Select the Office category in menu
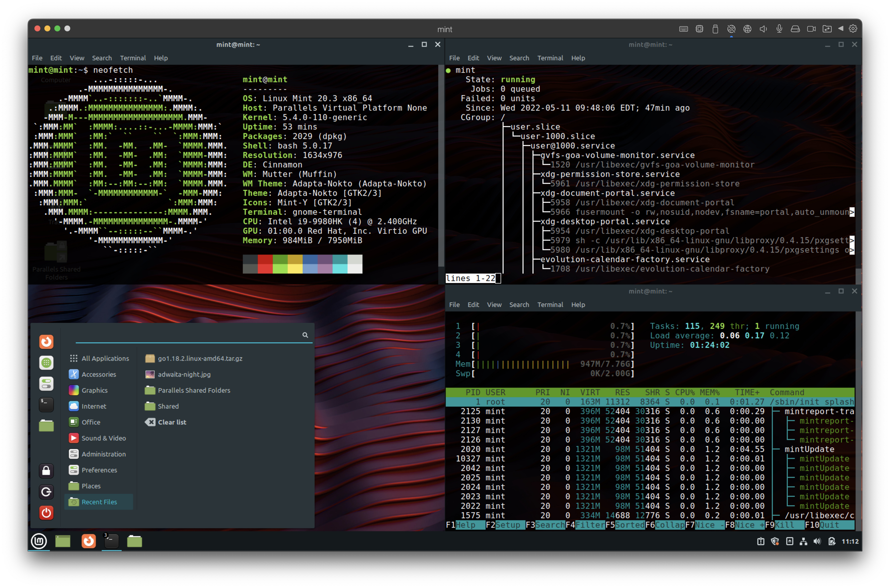 (99, 422)
